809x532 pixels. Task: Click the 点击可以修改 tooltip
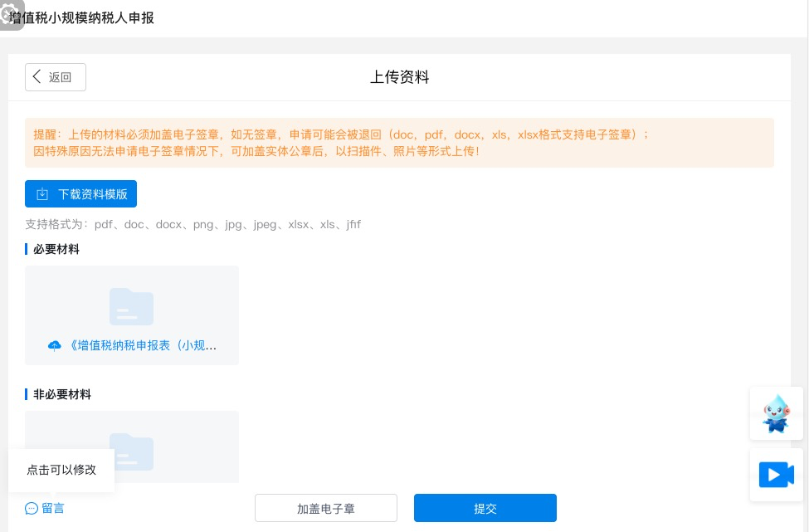[x=61, y=470]
